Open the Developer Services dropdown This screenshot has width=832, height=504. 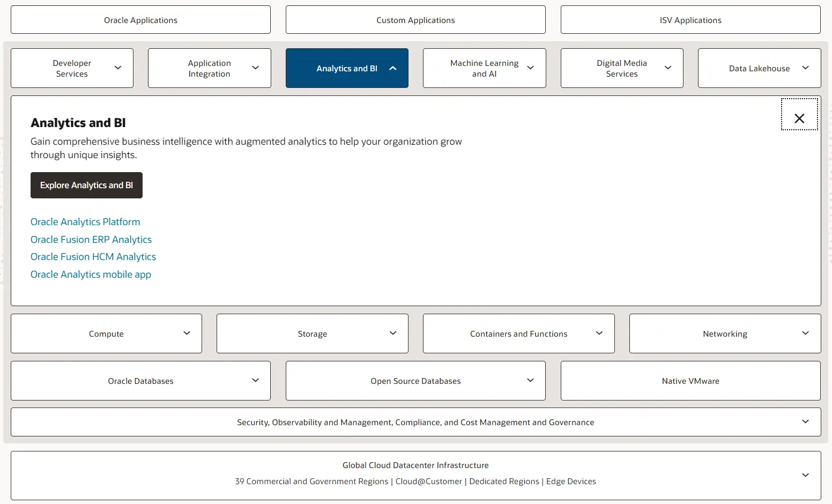click(x=72, y=68)
